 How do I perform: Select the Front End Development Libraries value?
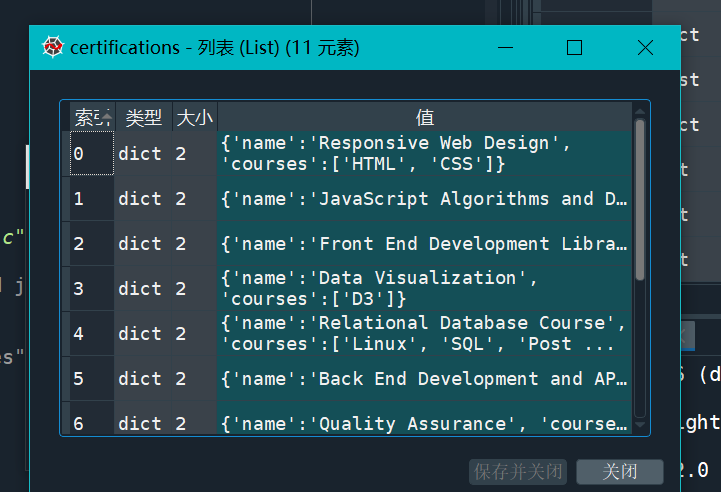coord(424,244)
